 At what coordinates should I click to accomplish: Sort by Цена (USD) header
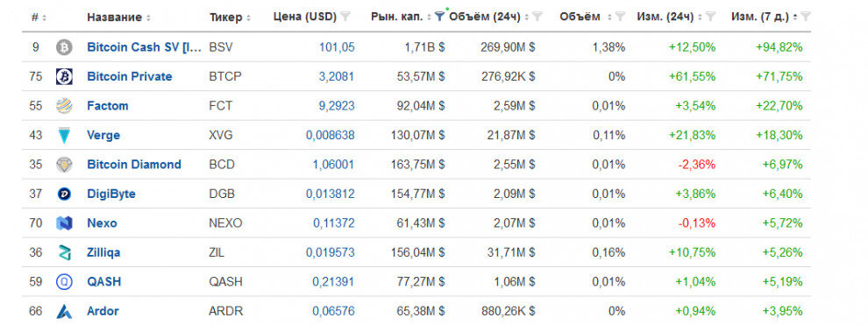coord(305,18)
